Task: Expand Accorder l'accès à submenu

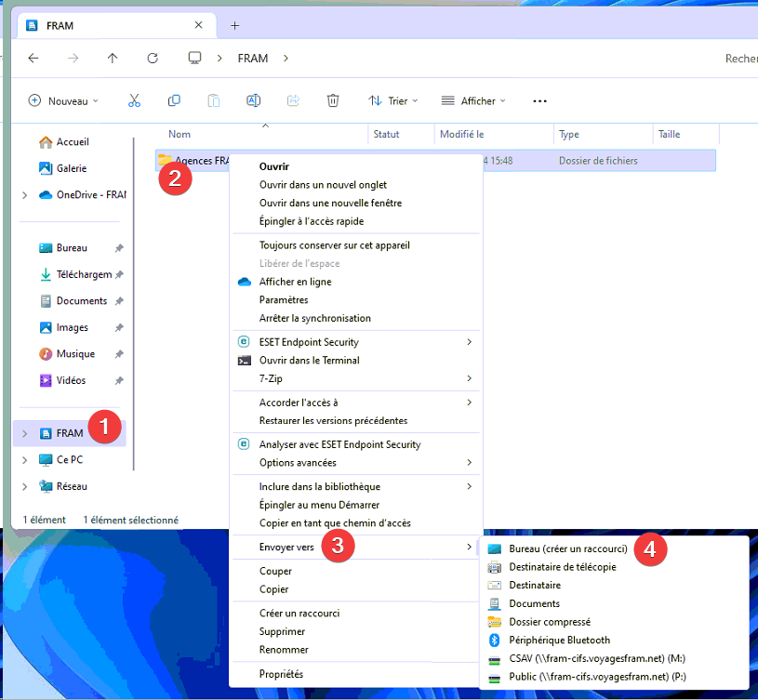Action: [469, 403]
